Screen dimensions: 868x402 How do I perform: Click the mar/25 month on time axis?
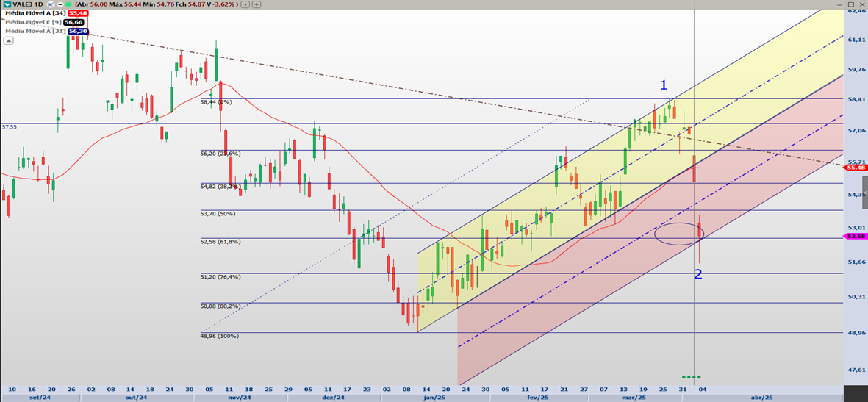point(634,398)
